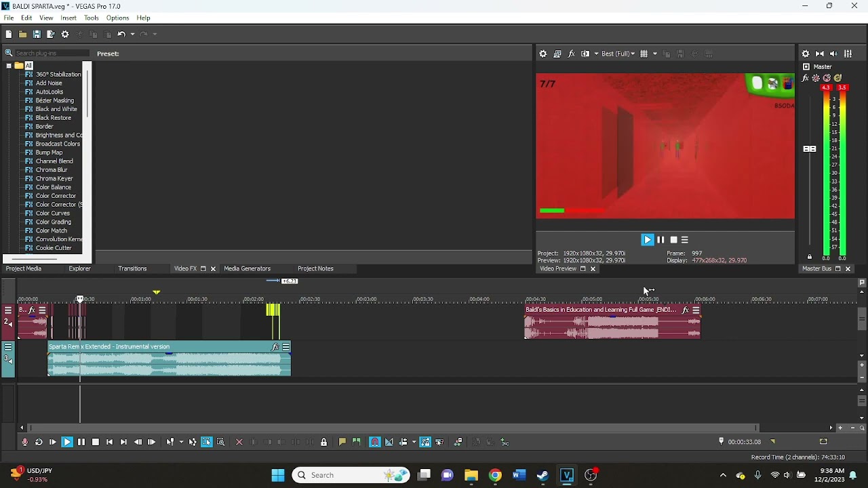Click the preview Pause button
The height and width of the screenshot is (488, 868).
660,240
